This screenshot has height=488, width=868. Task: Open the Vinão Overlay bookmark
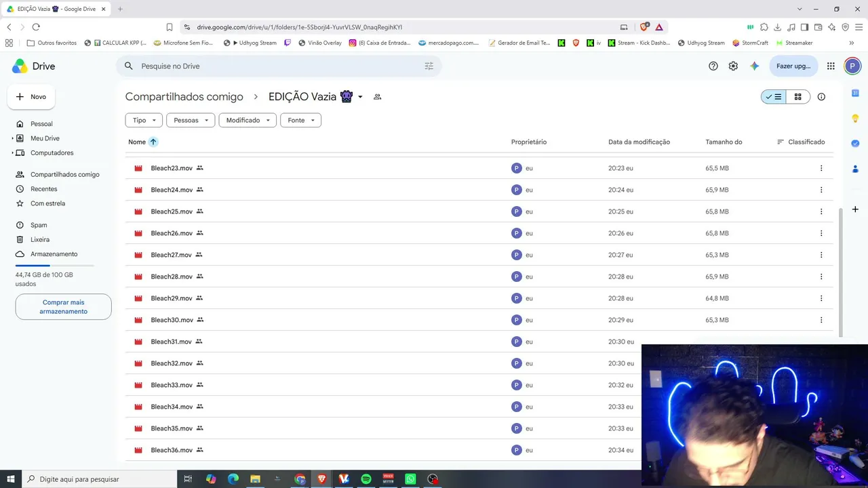click(319, 43)
